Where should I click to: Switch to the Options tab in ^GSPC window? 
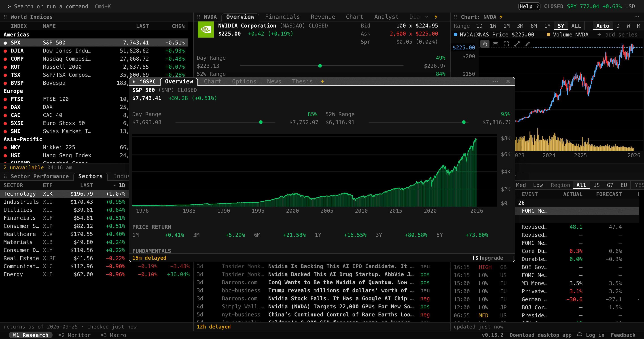[244, 81]
